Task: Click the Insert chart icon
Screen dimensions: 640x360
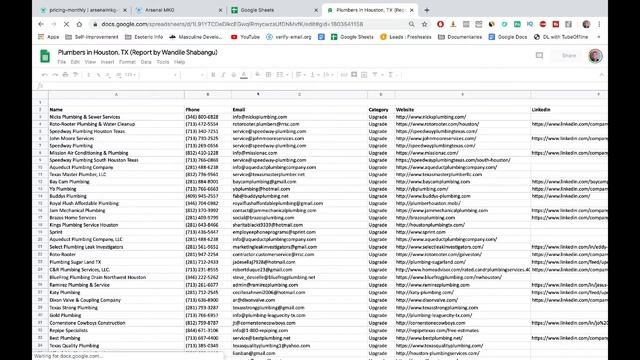Action: 364,75
